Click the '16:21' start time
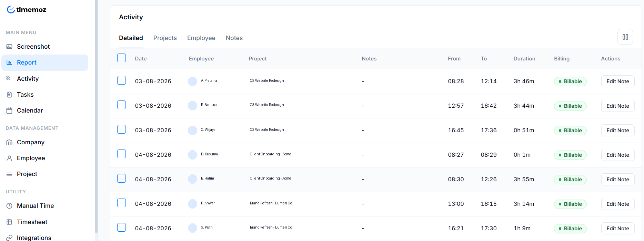 456,228
